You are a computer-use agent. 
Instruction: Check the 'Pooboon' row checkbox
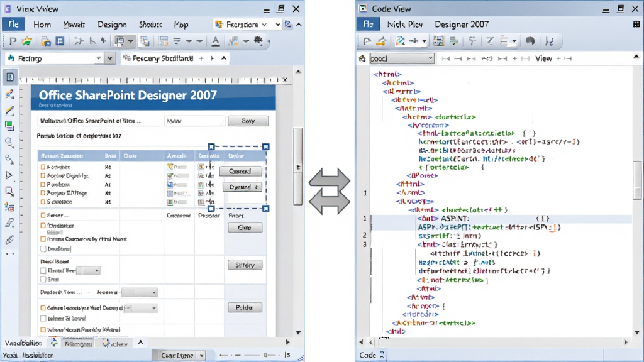[x=43, y=185]
